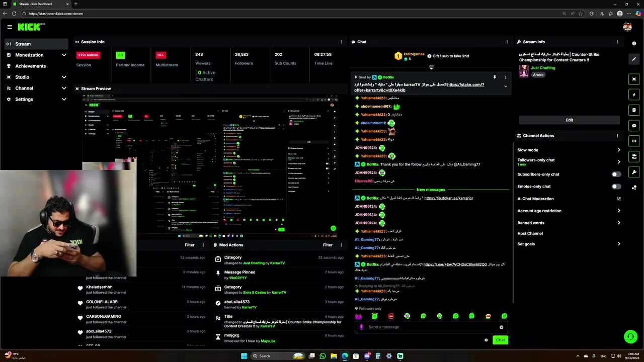Click the Multistream OFF indicator
Screen dimensions: 644x362
tap(160, 55)
